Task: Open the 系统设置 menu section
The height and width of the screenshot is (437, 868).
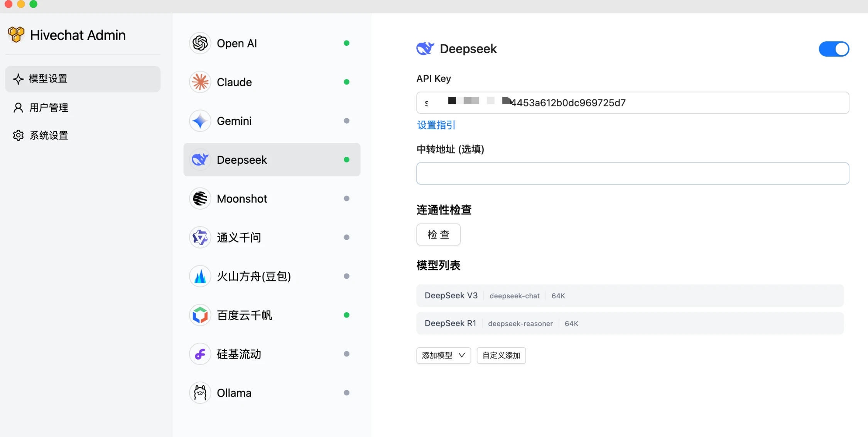Action: 83,136
